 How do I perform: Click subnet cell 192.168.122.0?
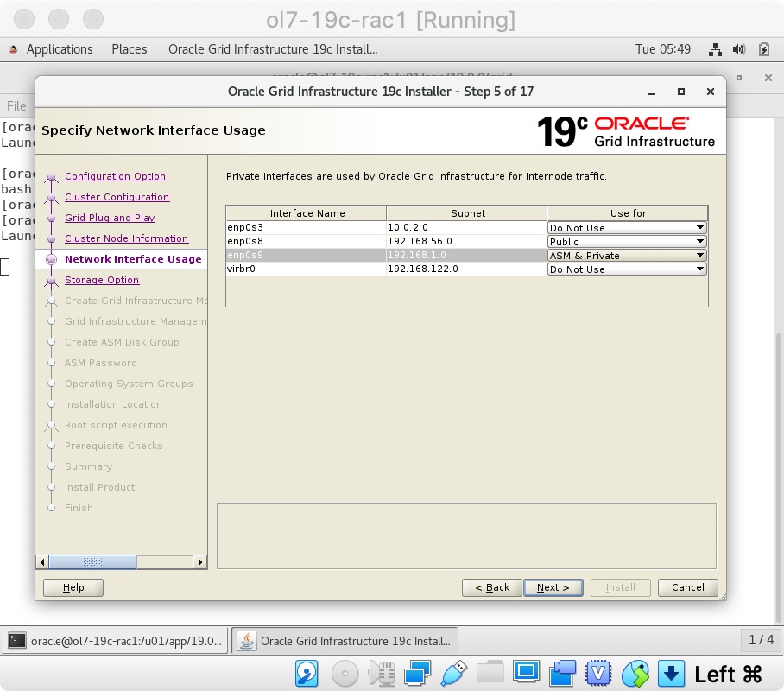(x=466, y=269)
